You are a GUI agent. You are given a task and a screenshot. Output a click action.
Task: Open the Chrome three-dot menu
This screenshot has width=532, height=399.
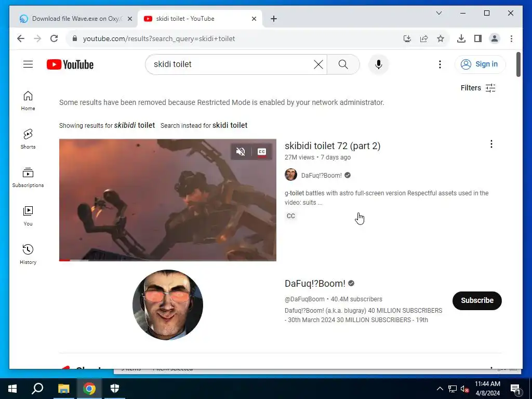coord(511,38)
